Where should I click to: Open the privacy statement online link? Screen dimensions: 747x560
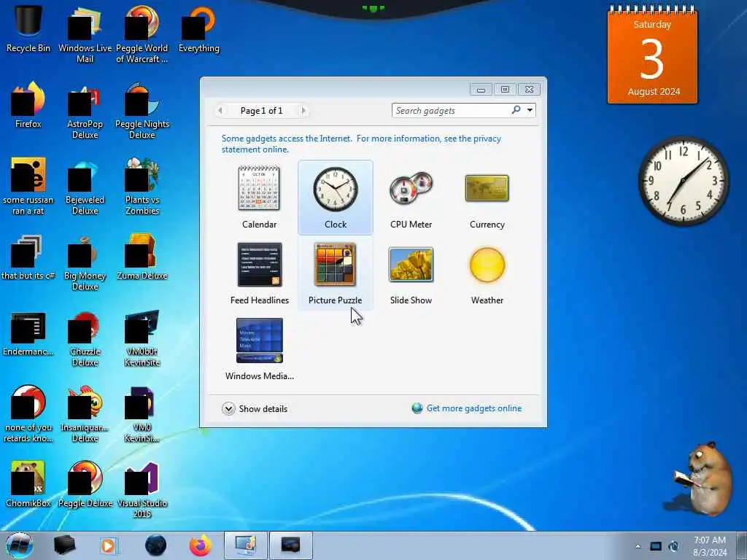pyautogui.click(x=361, y=144)
